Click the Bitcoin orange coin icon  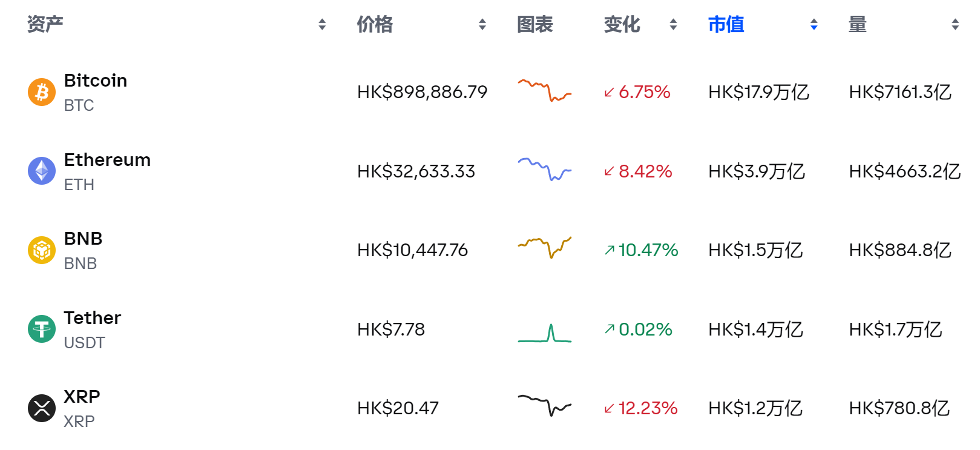click(42, 92)
